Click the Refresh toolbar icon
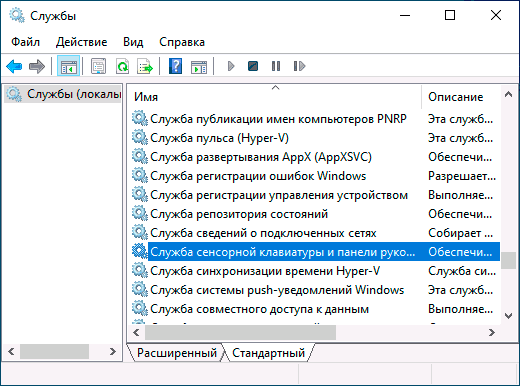The height and width of the screenshot is (386, 520). click(x=122, y=66)
